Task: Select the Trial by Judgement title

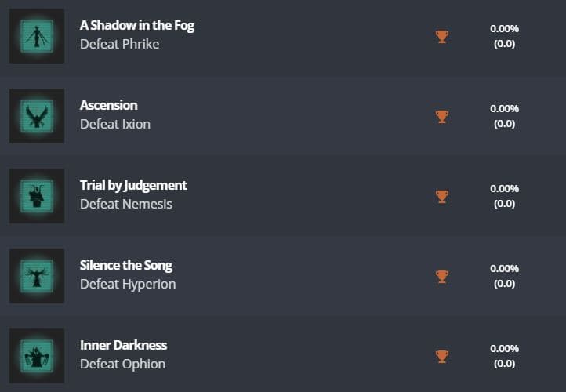Action: [x=133, y=185]
